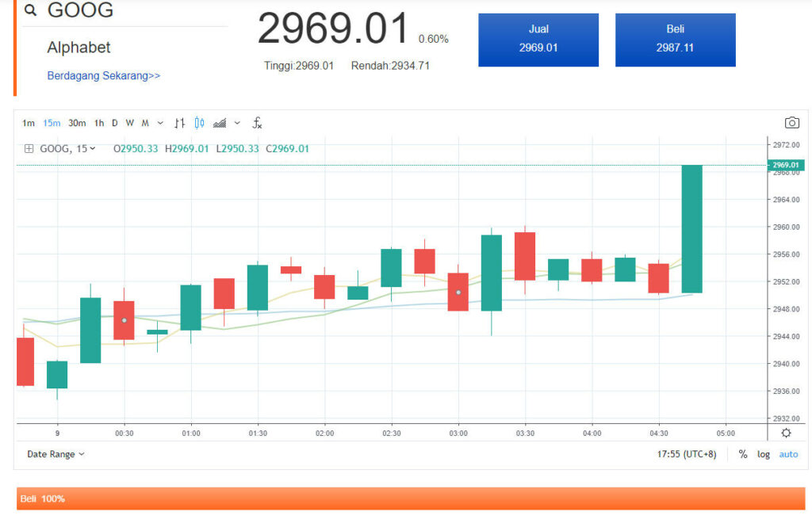812x516 pixels.
Task: Switch to the 30m timeframe
Action: 77,123
